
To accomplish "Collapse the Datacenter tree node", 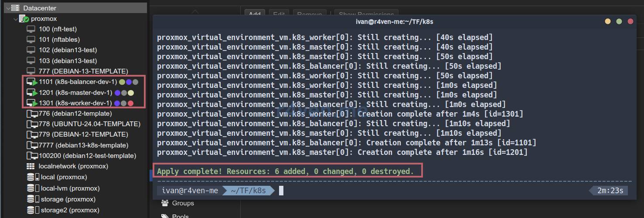I will 8,8.
